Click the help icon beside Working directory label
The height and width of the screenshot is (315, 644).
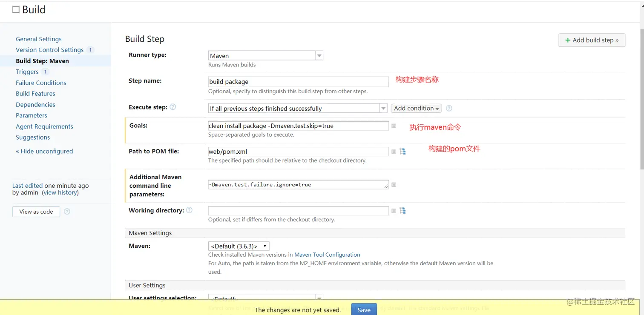pyautogui.click(x=190, y=210)
